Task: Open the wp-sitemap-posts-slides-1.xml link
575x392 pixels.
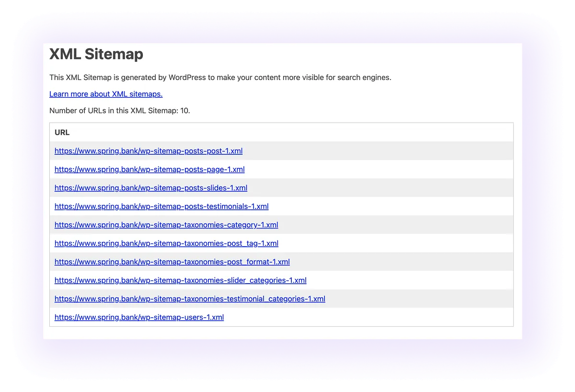Action: point(151,188)
